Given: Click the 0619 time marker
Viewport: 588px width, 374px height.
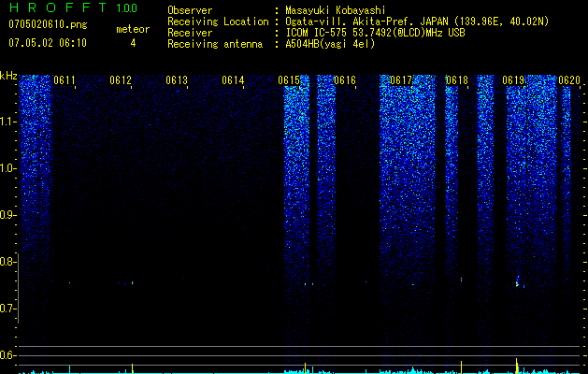Looking at the screenshot, I should 513,80.
